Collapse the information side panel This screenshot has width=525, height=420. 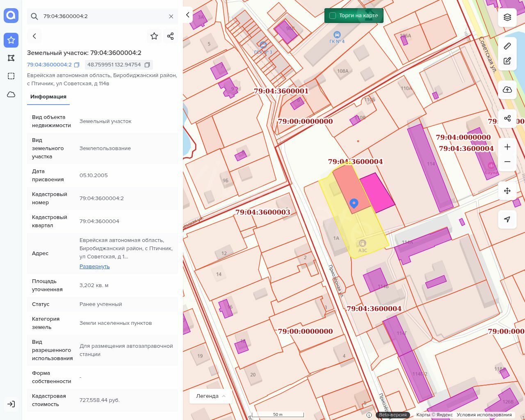point(187,15)
